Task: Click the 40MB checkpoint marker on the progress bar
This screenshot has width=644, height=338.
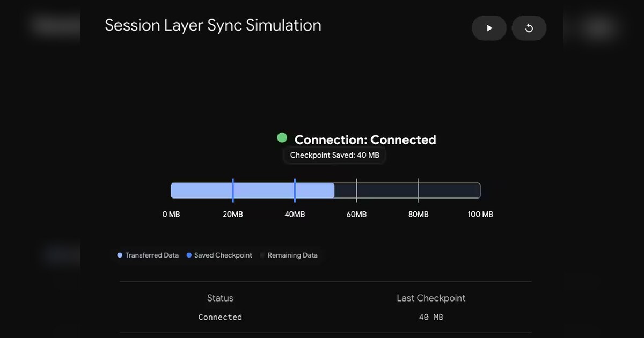Action: click(x=295, y=190)
